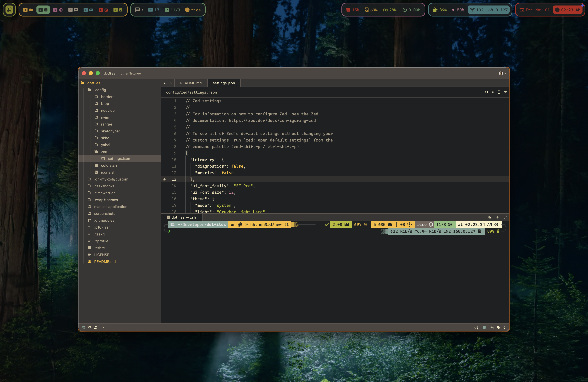Open the .gitmodules file
588x382 pixels.
point(119,220)
